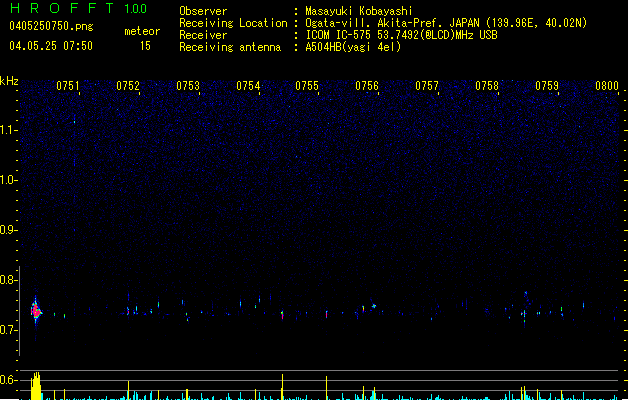
Task: Click the 0752 time marker
Action: 128,86
